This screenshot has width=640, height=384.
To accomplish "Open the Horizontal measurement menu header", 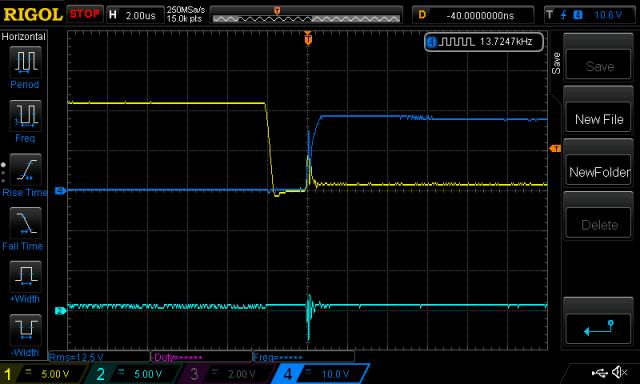I will (24, 37).
